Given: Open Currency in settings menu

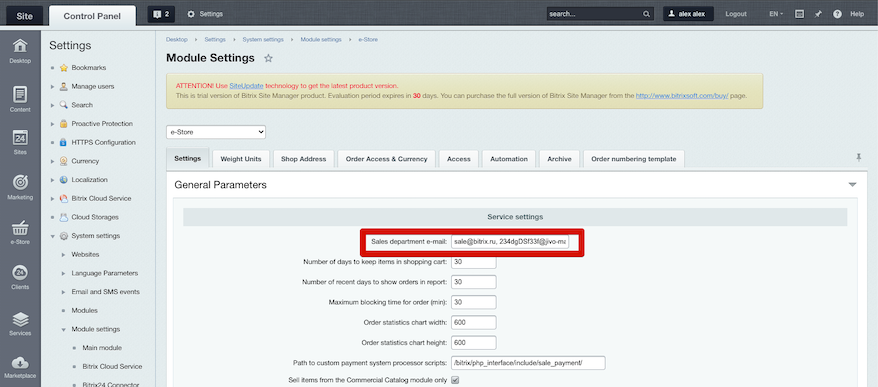Looking at the screenshot, I should pos(85,161).
